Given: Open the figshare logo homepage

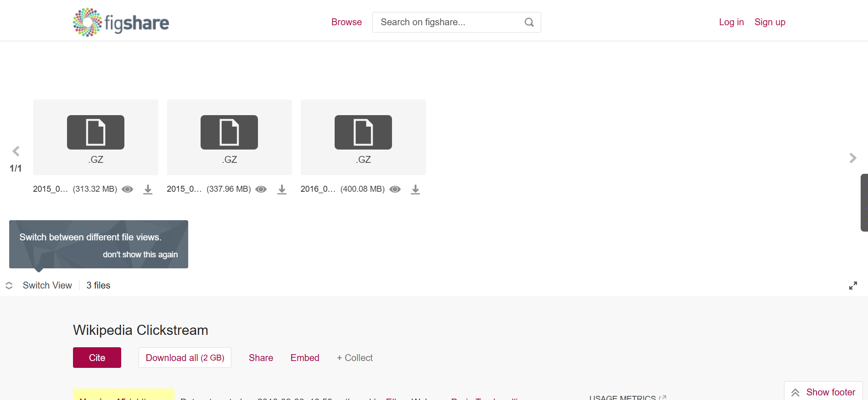Looking at the screenshot, I should coord(121,22).
